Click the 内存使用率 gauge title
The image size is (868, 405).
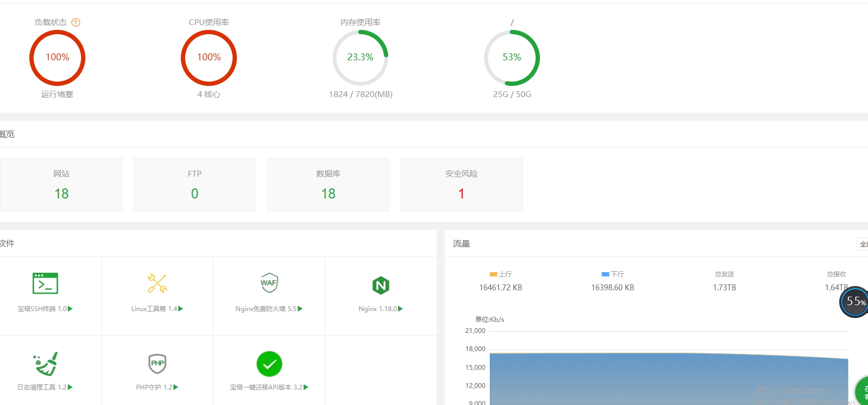pyautogui.click(x=361, y=22)
